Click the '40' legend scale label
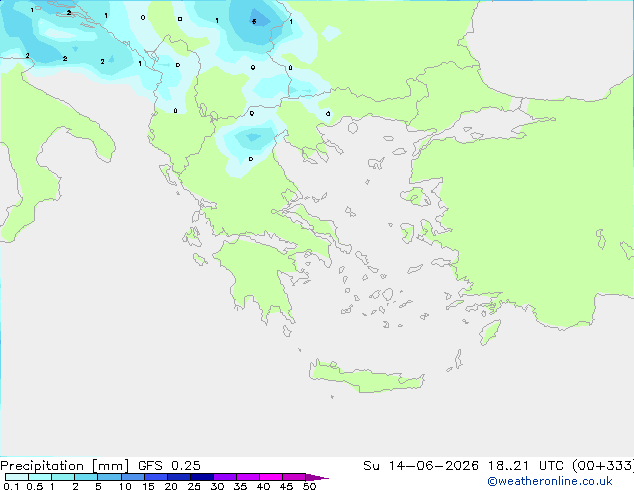The width and height of the screenshot is (634, 490). 263,486
